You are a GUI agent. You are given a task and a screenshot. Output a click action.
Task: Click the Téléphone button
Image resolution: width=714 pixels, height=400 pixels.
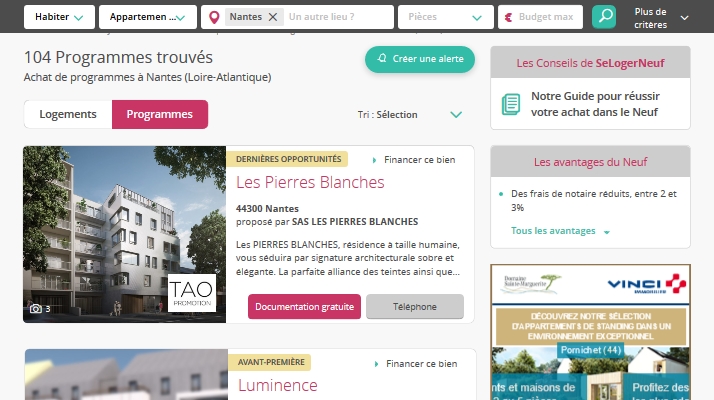(x=415, y=307)
